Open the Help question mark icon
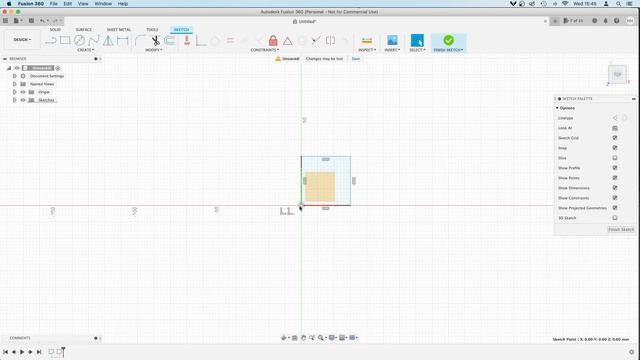 click(616, 21)
